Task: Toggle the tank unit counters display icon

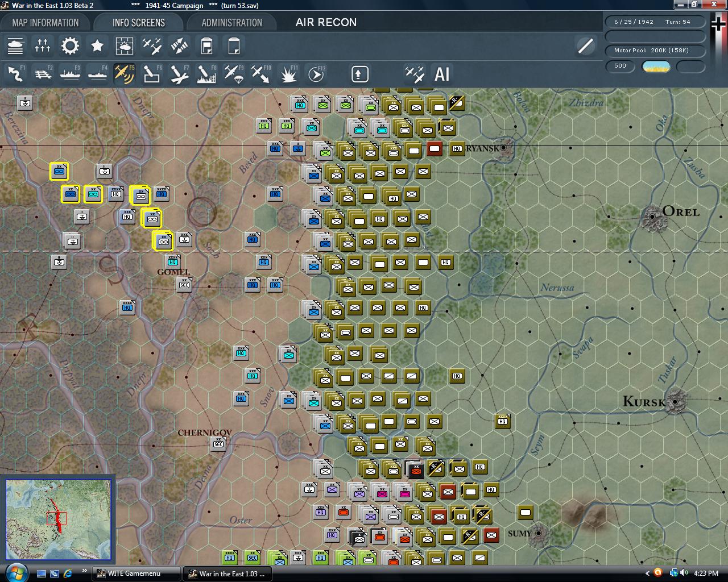Action: click(x=15, y=45)
